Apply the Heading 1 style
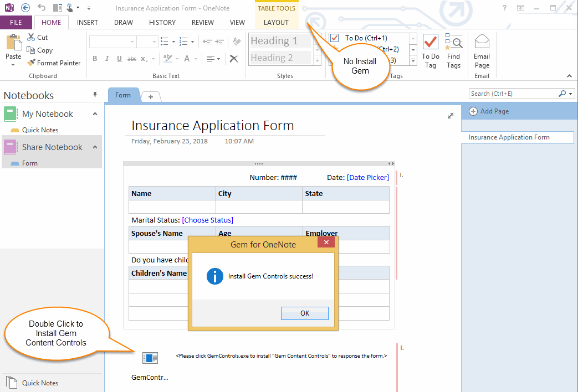Image resolution: width=578 pixels, height=392 pixels. [280, 40]
